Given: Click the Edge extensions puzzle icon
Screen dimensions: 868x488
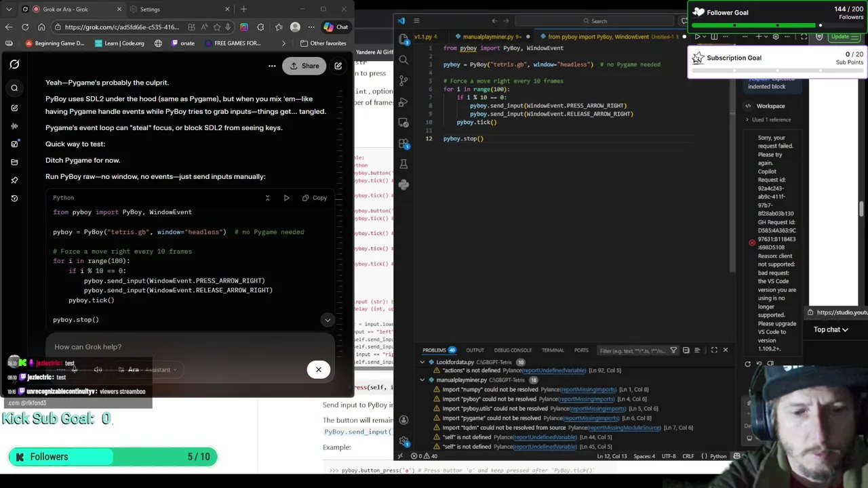Looking at the screenshot, I should click(x=260, y=27).
